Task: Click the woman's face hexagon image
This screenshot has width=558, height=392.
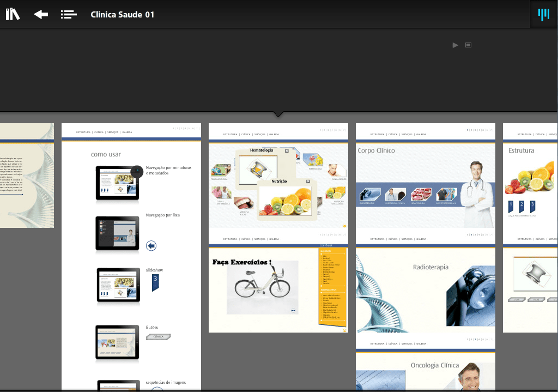Action: pos(336,170)
